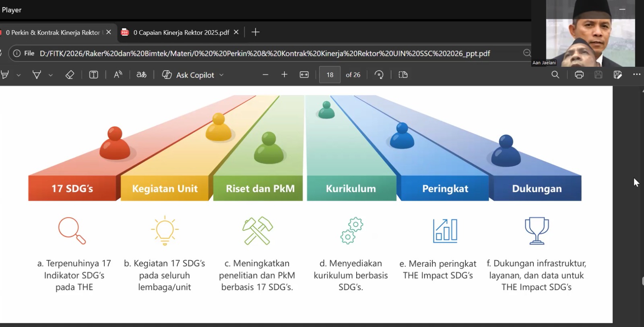Image resolution: width=644 pixels, height=327 pixels.
Task: Click the Translate icon
Action: point(141,75)
